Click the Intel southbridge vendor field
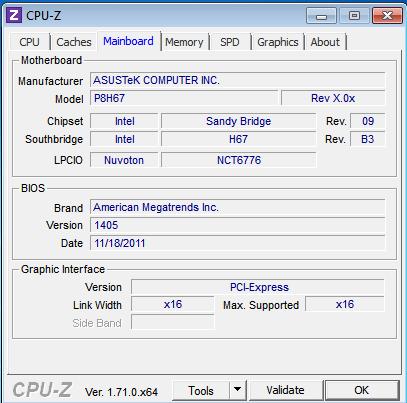This screenshot has height=403, width=407. pos(124,139)
